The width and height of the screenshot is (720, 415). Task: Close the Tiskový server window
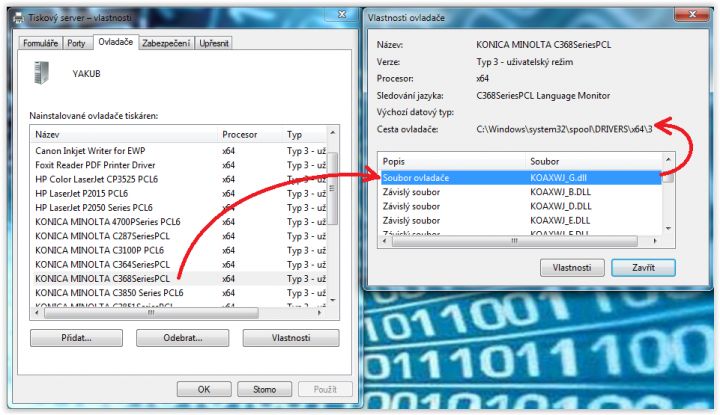pyautogui.click(x=342, y=15)
